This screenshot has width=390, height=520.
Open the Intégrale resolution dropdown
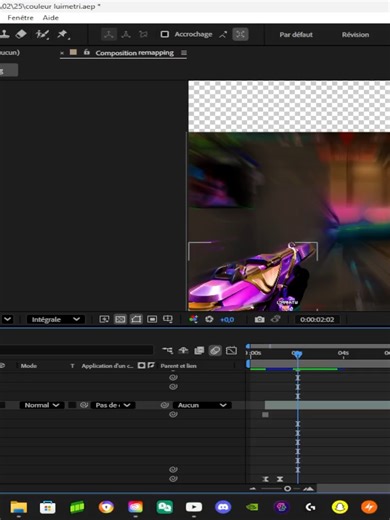55,319
